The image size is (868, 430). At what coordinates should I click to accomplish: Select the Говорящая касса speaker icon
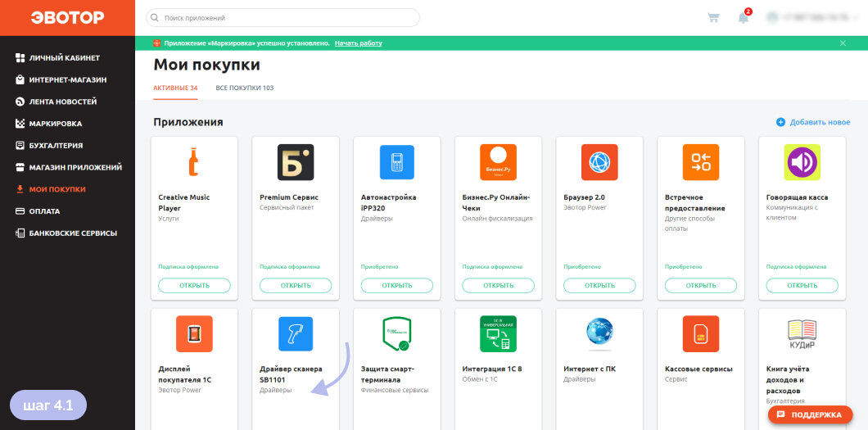pos(802,162)
